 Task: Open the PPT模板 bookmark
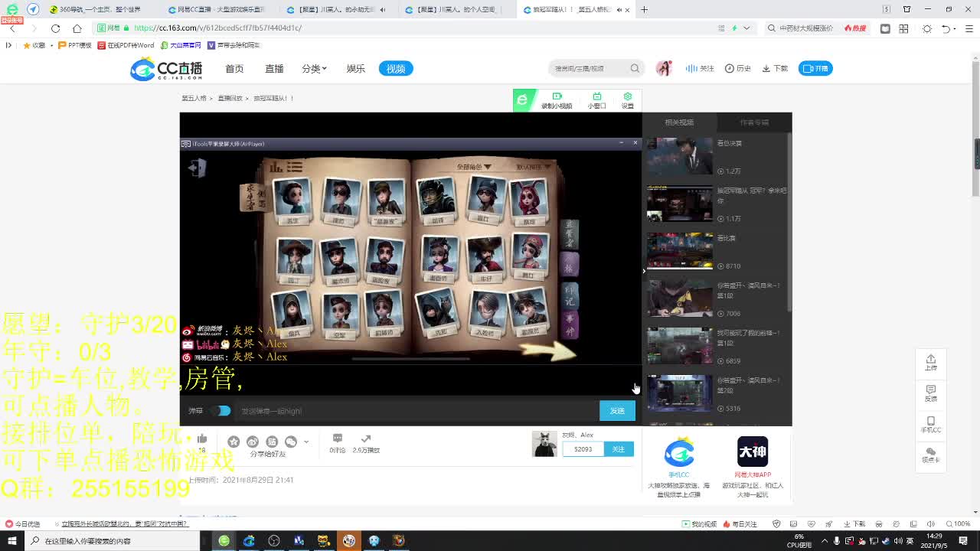click(74, 45)
